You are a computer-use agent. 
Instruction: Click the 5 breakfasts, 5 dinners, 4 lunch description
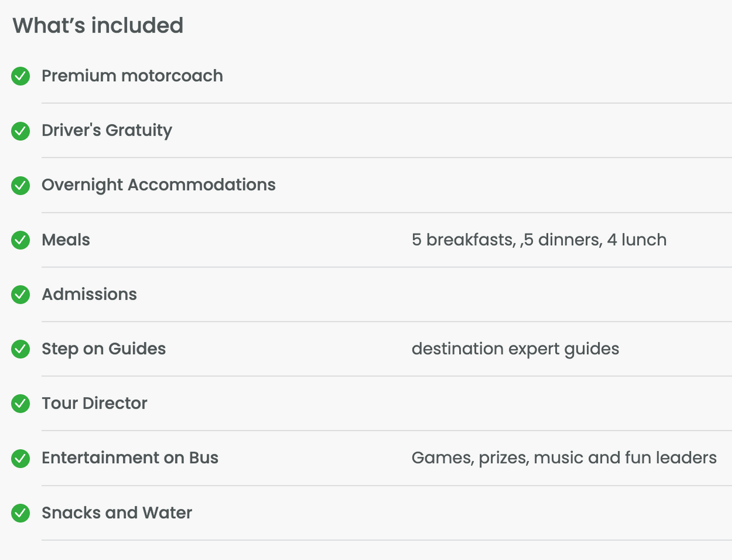[539, 240]
